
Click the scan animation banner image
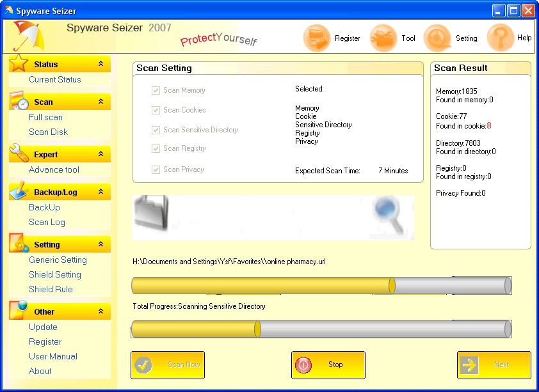click(273, 217)
